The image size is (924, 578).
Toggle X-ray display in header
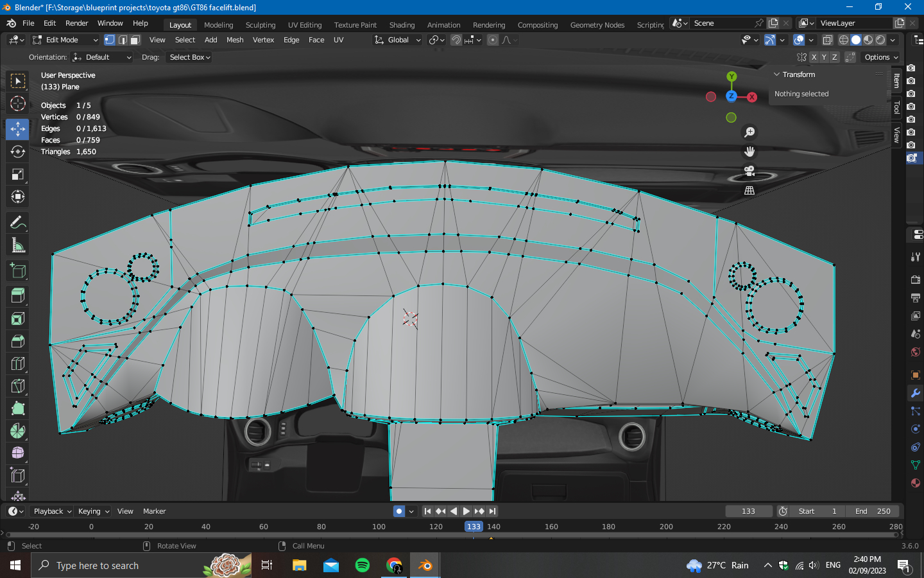828,40
